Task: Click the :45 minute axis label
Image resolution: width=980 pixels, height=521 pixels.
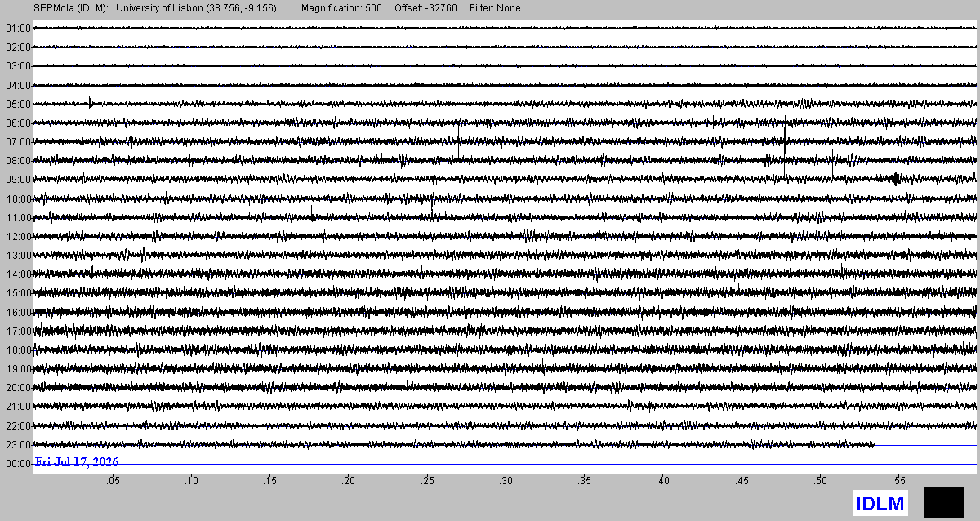Action: click(741, 481)
